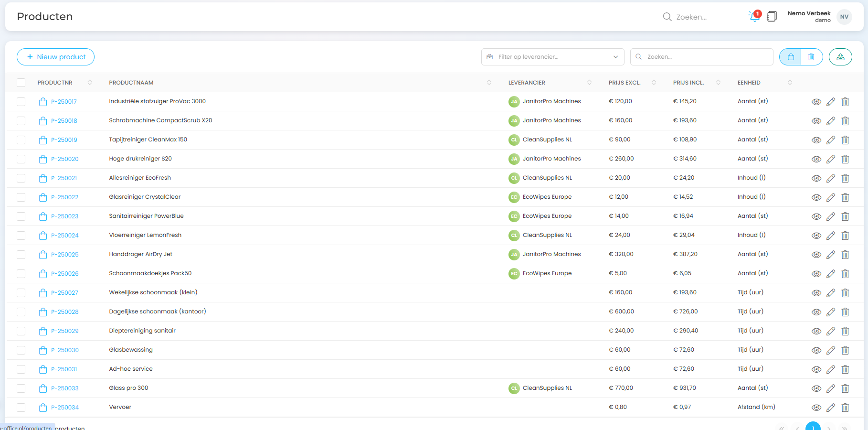The image size is (868, 430).
Task: Open the Nemo Verbeek user menu
Action: tap(844, 17)
